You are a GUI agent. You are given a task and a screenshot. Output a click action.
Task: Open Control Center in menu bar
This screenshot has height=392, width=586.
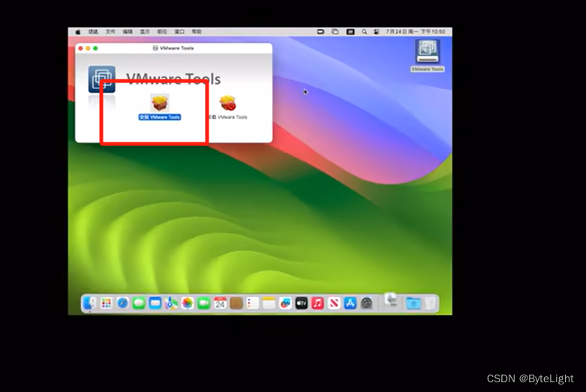pyautogui.click(x=377, y=32)
